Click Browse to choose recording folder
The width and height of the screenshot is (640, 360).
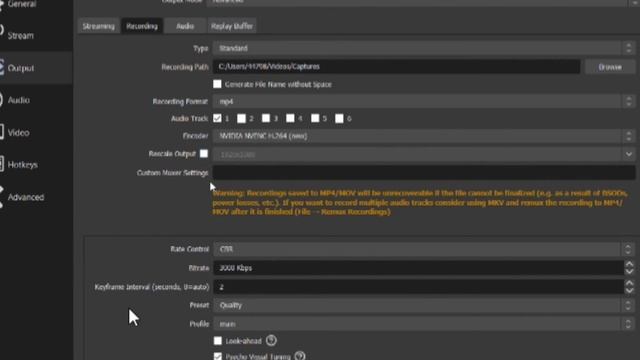pyautogui.click(x=610, y=67)
